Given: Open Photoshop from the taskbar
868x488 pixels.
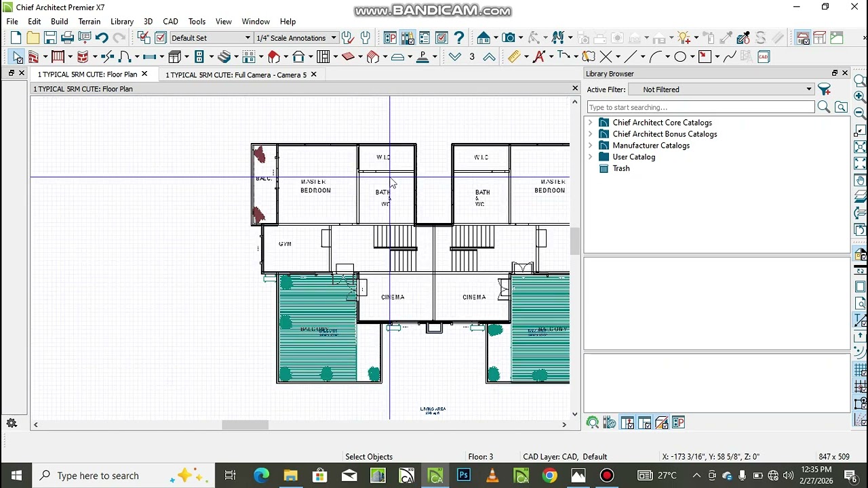Looking at the screenshot, I should tap(464, 476).
